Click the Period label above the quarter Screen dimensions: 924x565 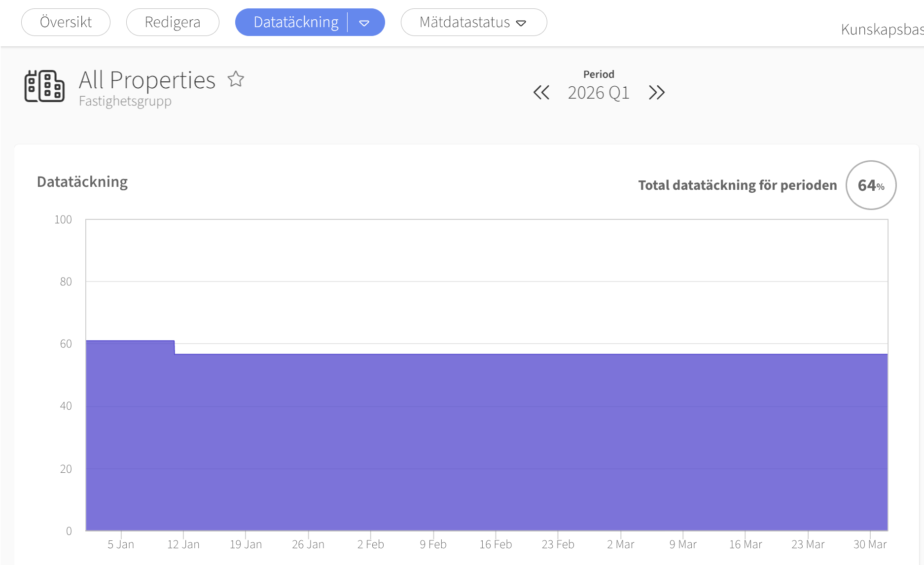click(599, 74)
